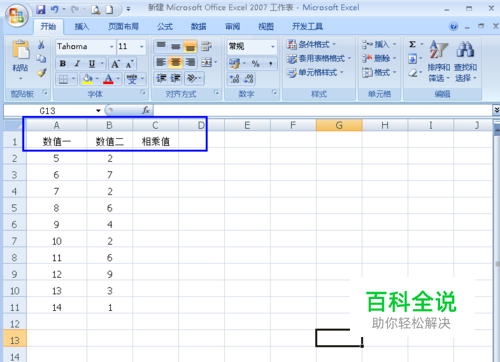Switch to the 审阅 ribbon tab

[232, 26]
